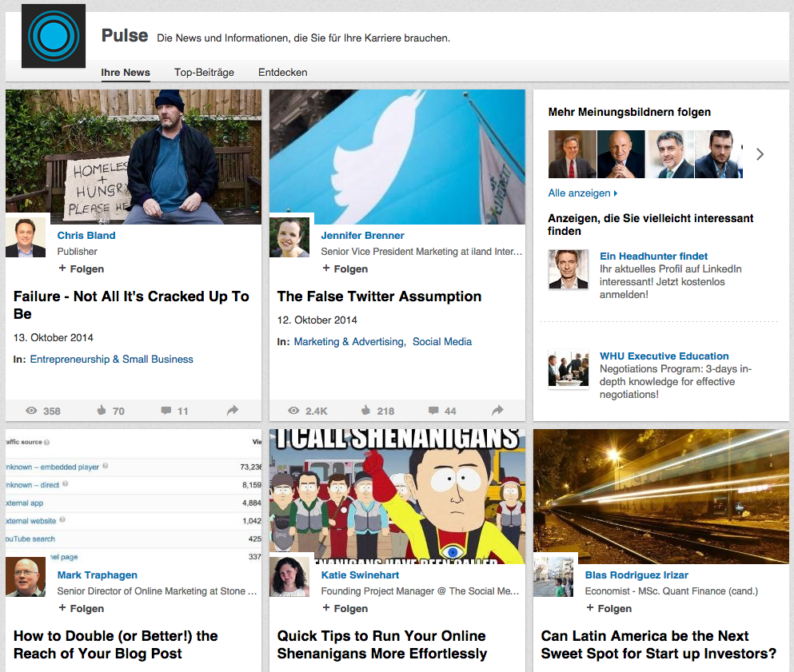Like The False Twitter Assumption article
Image resolution: width=794 pixels, height=672 pixels.
365,410
